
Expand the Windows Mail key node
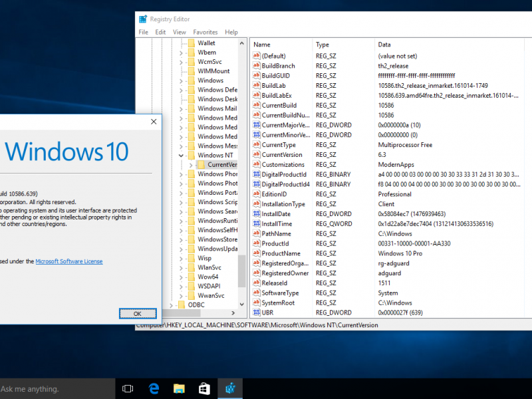click(181, 108)
